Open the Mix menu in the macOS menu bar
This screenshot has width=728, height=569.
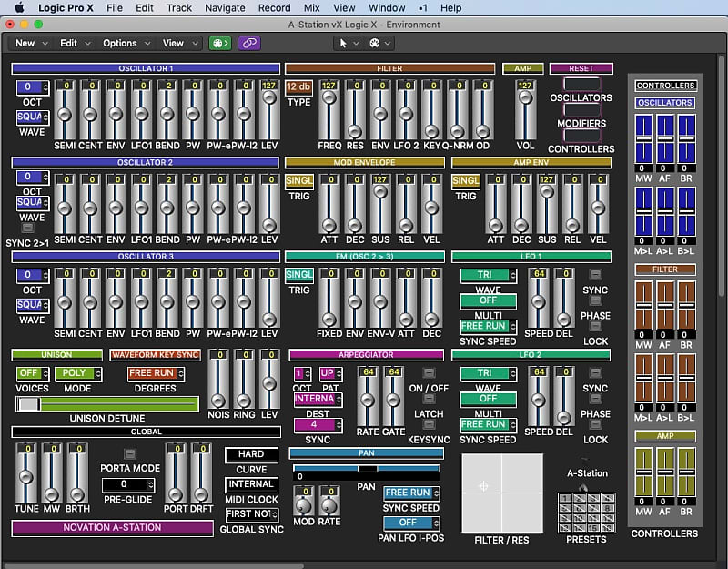point(310,7)
